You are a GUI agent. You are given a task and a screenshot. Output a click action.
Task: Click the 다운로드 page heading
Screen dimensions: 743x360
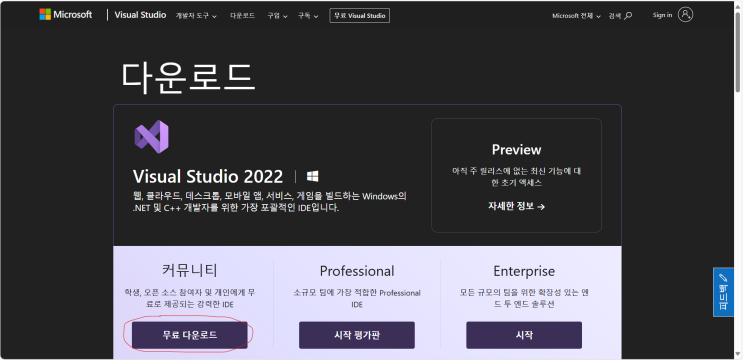(x=189, y=77)
